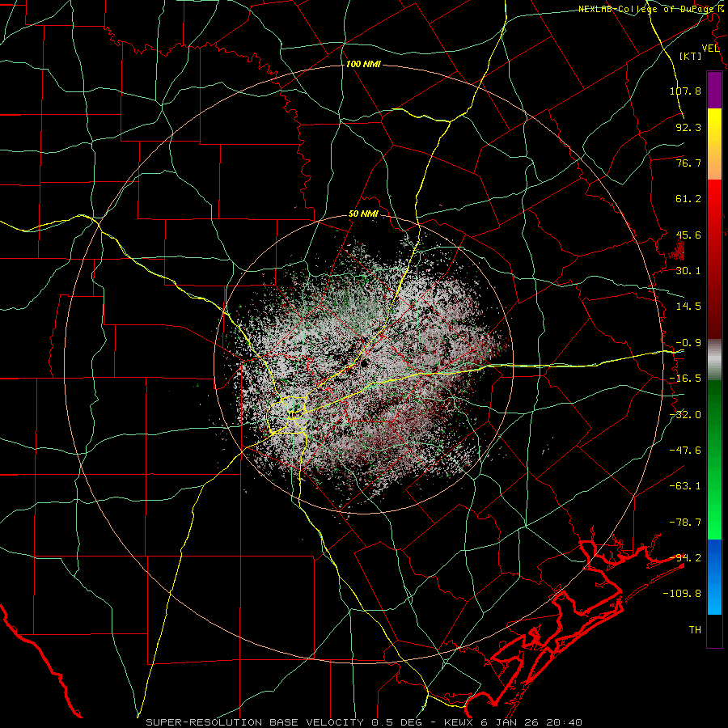This screenshot has height=728, width=728.
Task: Select the 76.7 value on velocity scale
Action: [688, 163]
